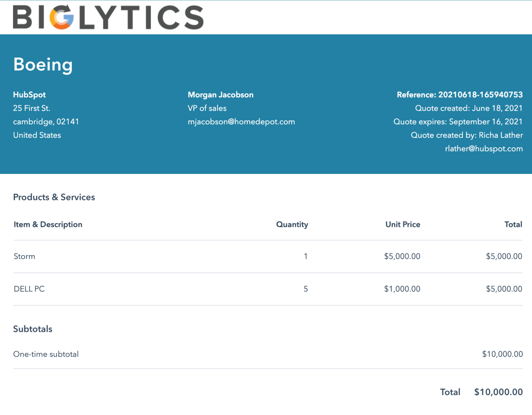Viewport: 532px width, 415px height.
Task: Select the Storm line item
Action: [24, 256]
